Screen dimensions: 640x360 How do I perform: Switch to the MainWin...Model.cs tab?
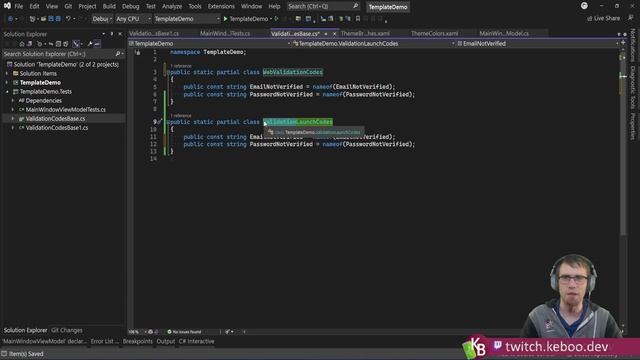(504, 33)
